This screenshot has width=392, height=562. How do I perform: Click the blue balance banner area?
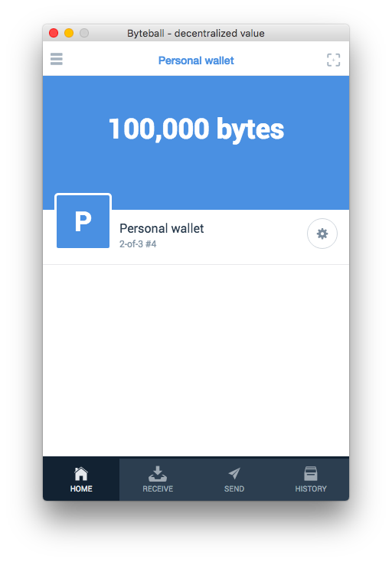[196, 142]
